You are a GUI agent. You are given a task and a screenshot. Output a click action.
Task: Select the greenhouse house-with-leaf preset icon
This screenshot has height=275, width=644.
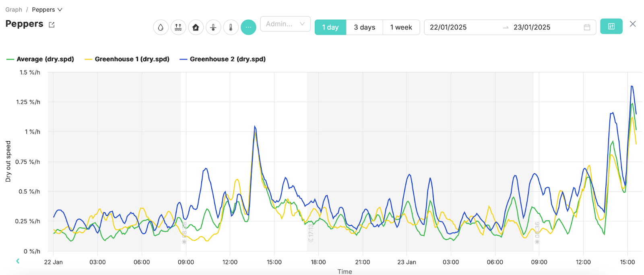tap(196, 27)
